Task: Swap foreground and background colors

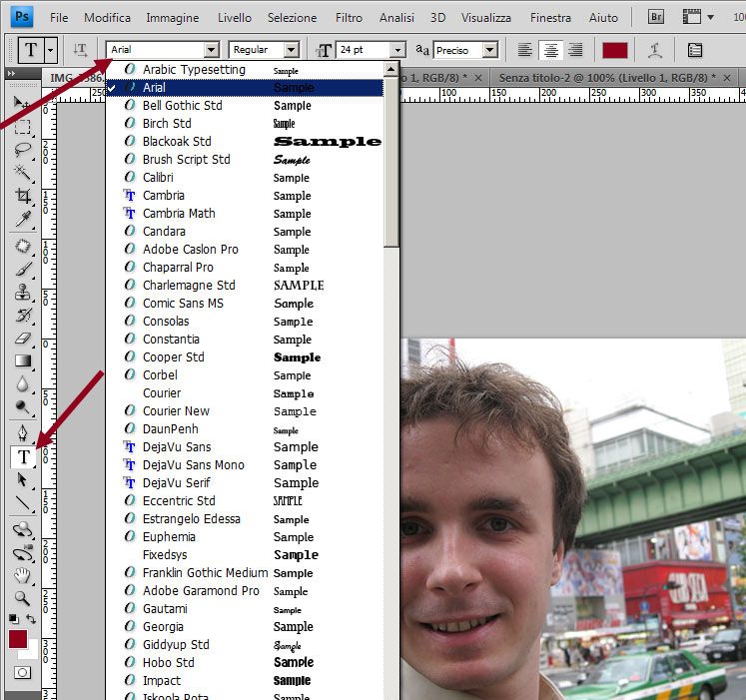Action: coord(31,619)
